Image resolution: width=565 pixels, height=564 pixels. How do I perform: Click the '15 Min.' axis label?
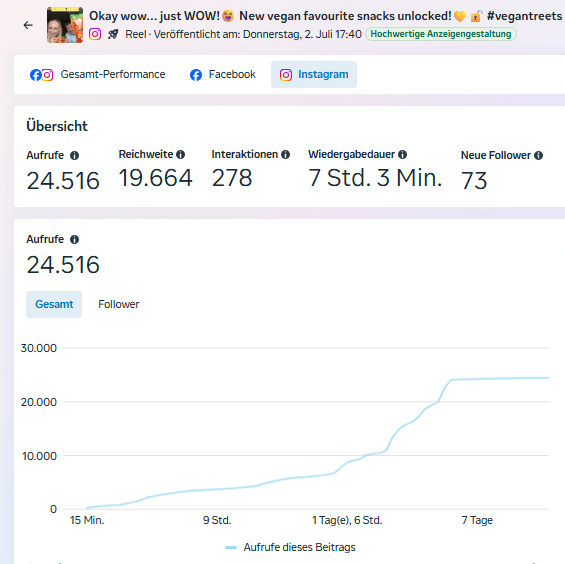87,520
